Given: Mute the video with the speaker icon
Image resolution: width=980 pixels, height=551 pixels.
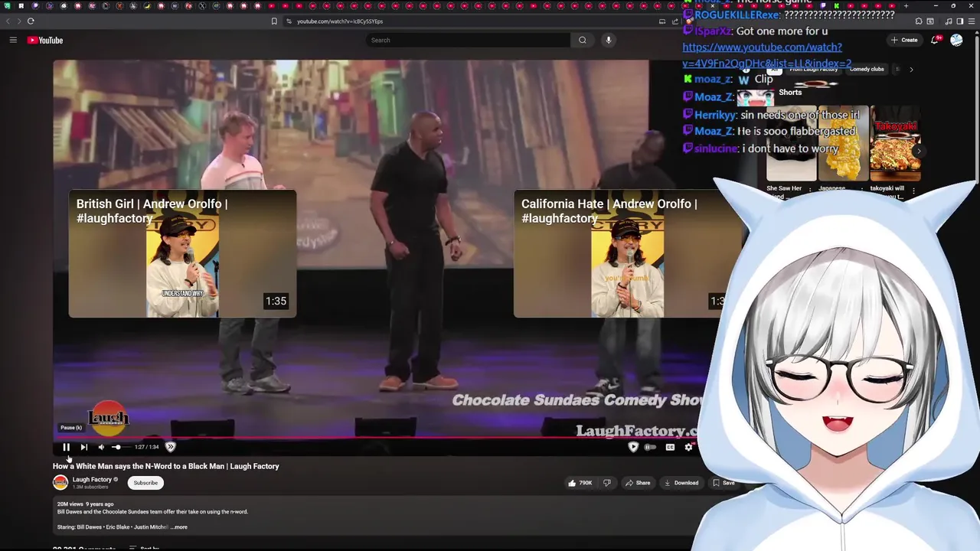Looking at the screenshot, I should point(101,447).
